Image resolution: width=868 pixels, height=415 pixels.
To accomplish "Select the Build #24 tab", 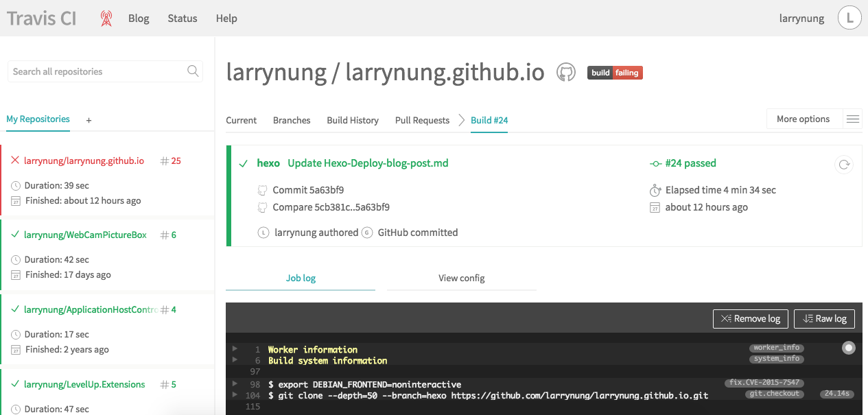I will pos(489,120).
